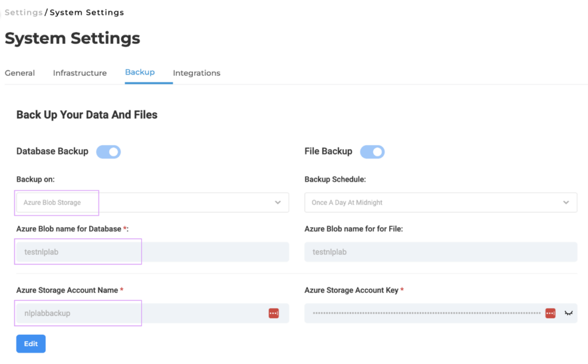
Task: Open the Azure Blob Storage combo box
Action: (x=153, y=203)
